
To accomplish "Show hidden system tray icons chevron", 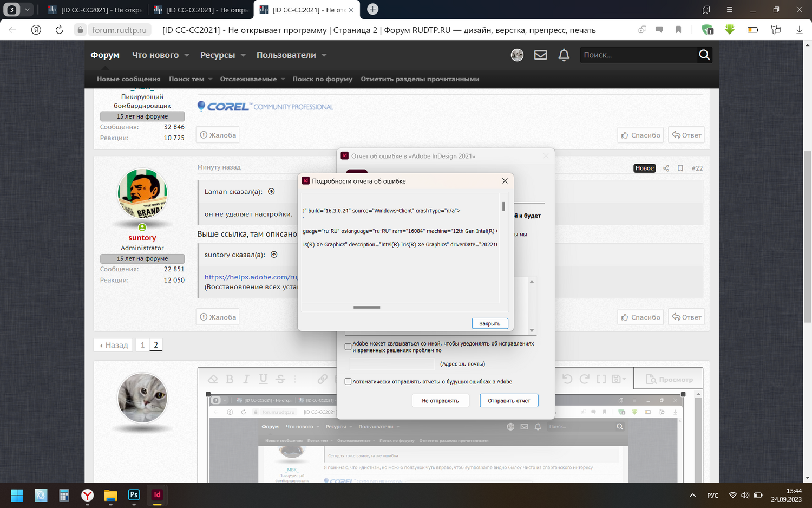I will pos(692,495).
